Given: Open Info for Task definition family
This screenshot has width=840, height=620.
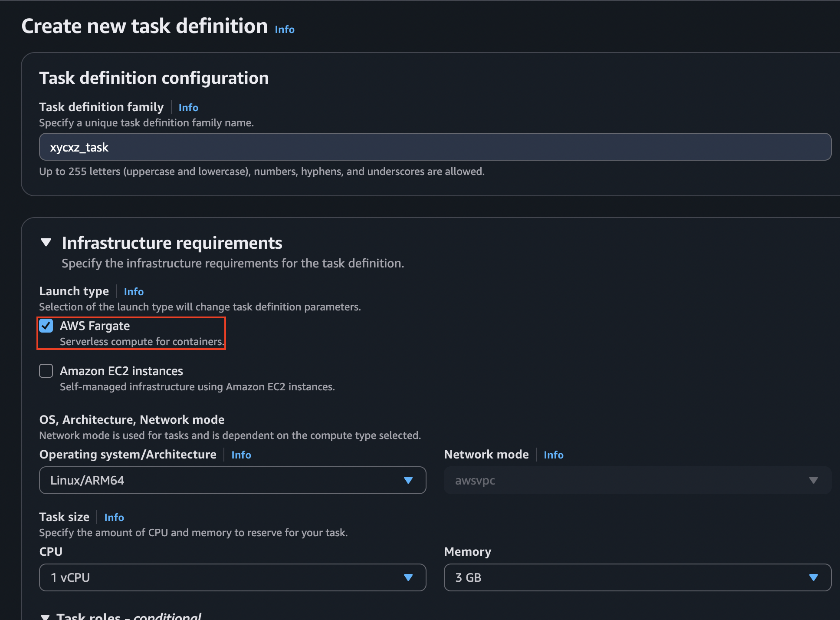Looking at the screenshot, I should 188,107.
